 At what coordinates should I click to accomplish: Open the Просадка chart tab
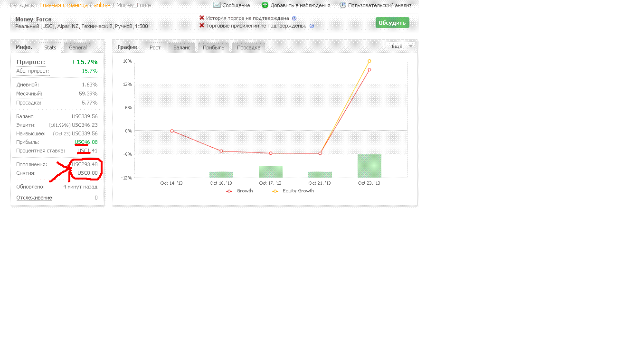[249, 47]
